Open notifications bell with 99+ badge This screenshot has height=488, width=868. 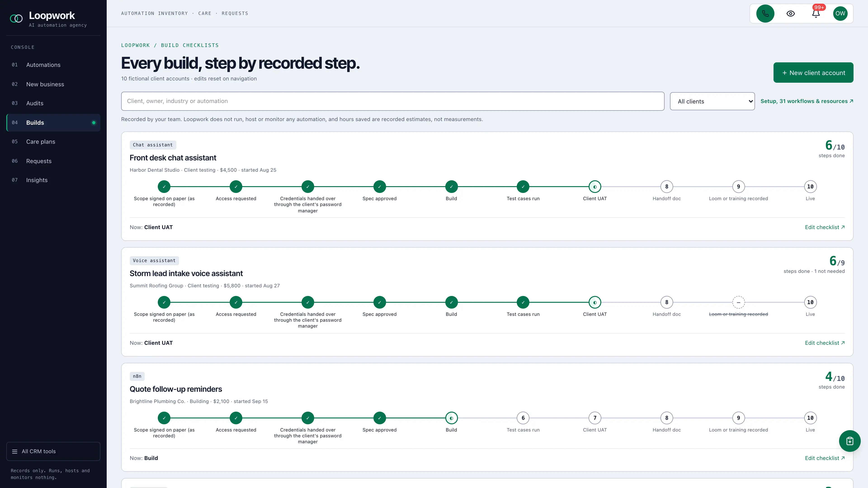pos(816,14)
